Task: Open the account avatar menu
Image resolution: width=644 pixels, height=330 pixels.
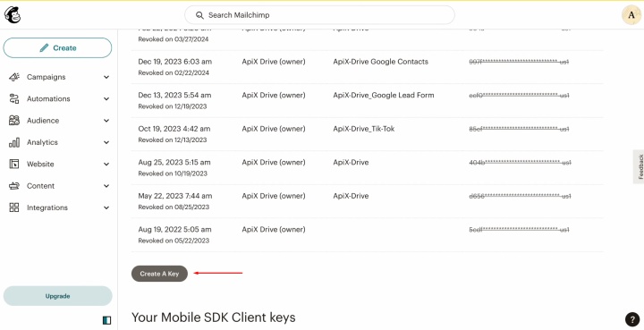Action: (631, 15)
